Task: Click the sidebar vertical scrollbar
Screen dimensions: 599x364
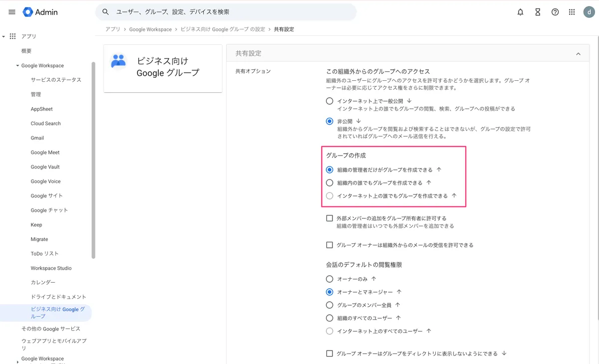Action: pyautogui.click(x=93, y=160)
